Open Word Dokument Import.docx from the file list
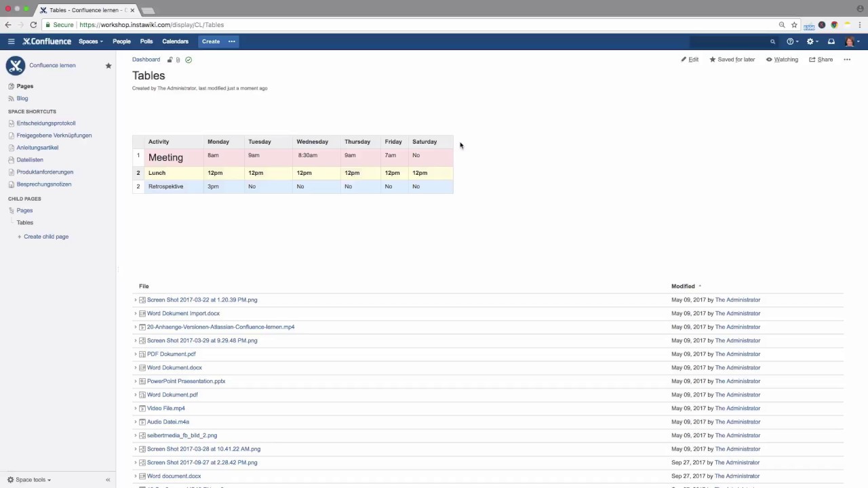The width and height of the screenshot is (868, 488). (183, 313)
